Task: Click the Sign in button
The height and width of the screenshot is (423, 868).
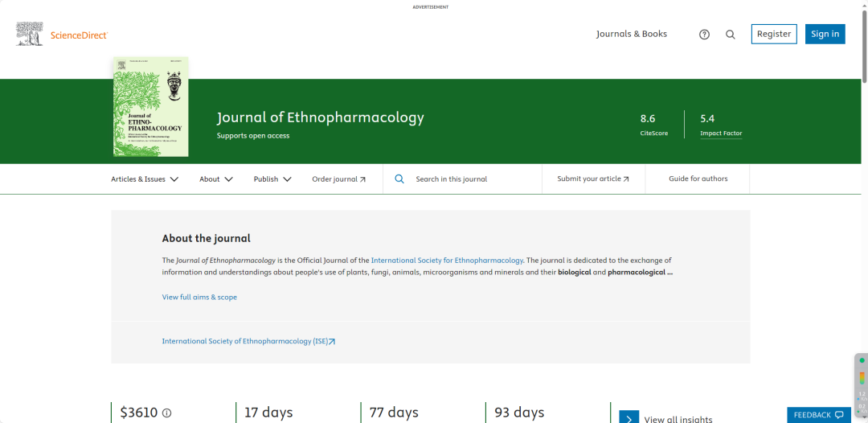Action: (825, 34)
